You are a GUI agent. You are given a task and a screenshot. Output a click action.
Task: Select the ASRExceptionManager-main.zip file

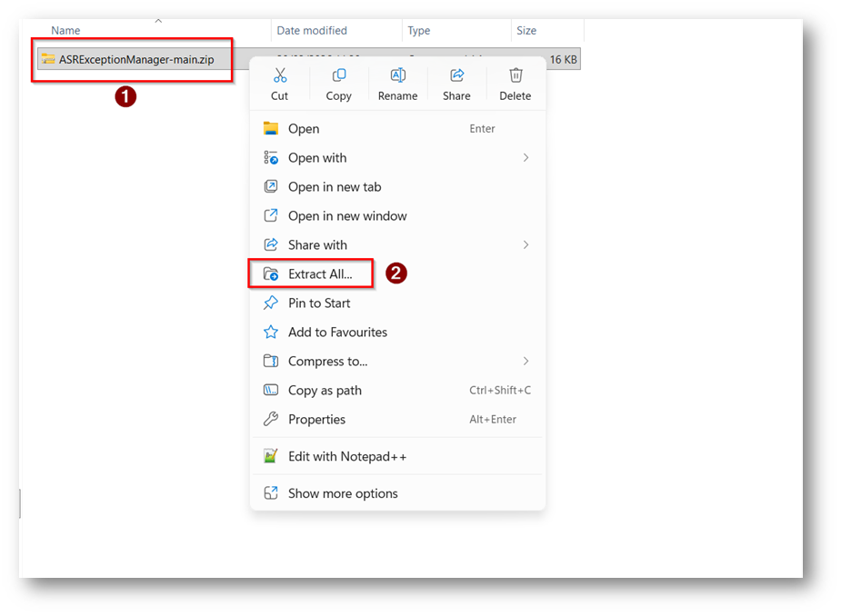tap(136, 60)
